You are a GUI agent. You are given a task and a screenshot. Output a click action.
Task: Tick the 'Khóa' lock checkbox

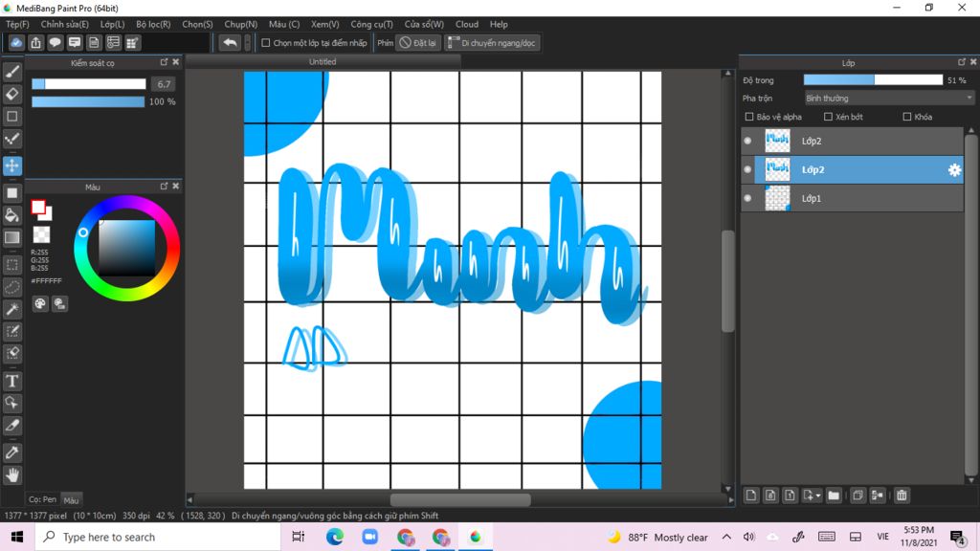(x=907, y=117)
